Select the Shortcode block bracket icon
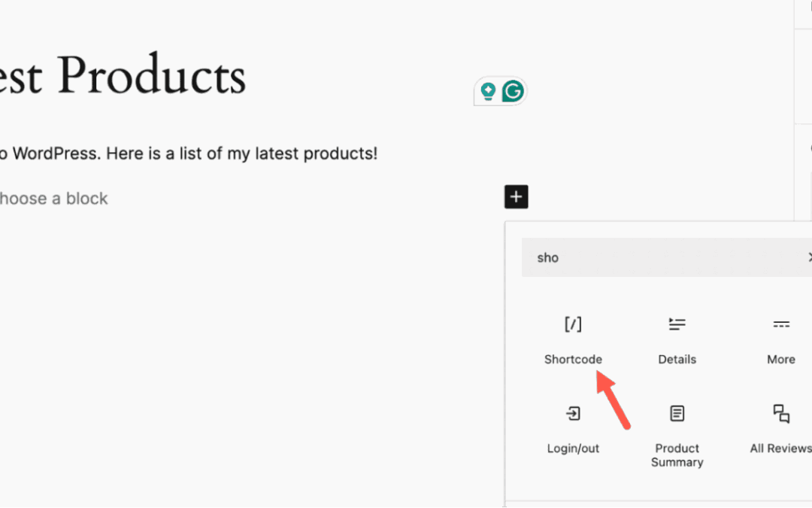 (573, 324)
